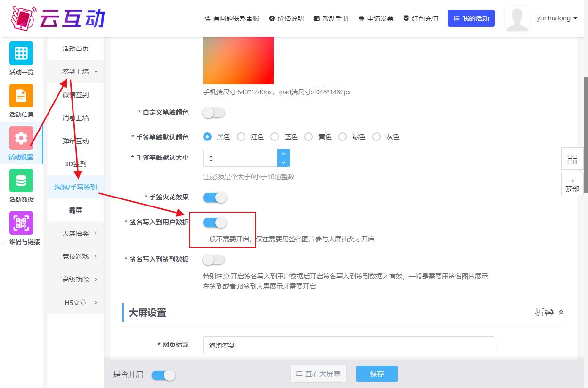This screenshot has width=588, height=388.
Task: Select 红色 radio for pen color
Action: tap(241, 137)
